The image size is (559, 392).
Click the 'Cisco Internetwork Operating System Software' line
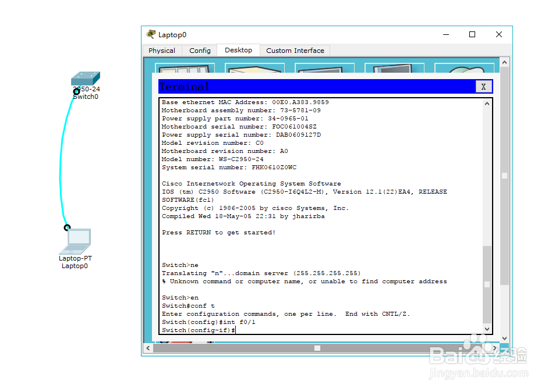(x=252, y=184)
